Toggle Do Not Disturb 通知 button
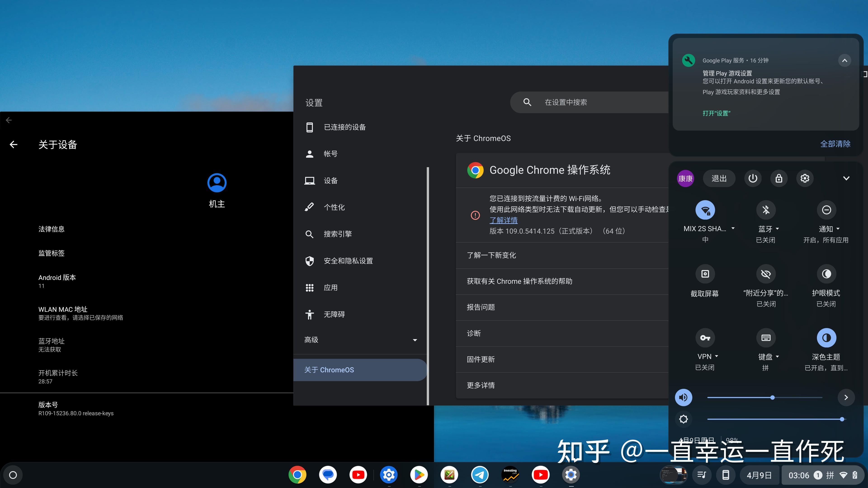This screenshot has height=488, width=868. (x=826, y=210)
